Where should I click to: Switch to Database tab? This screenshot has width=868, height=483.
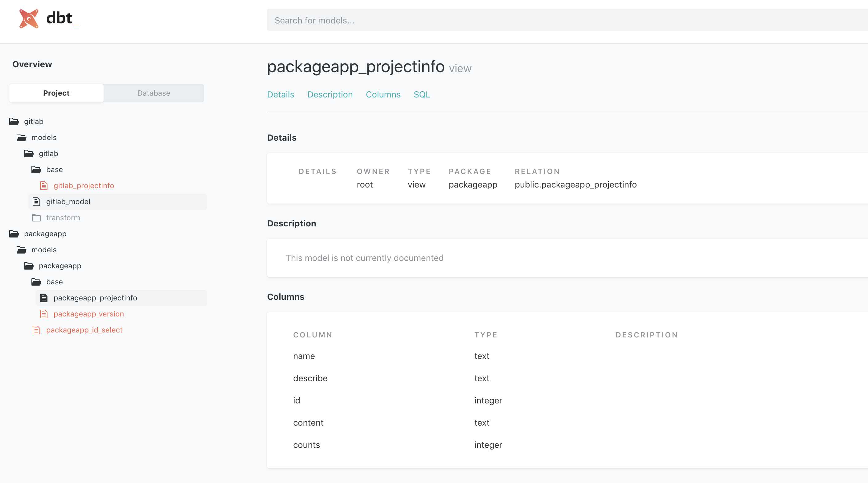[154, 93]
